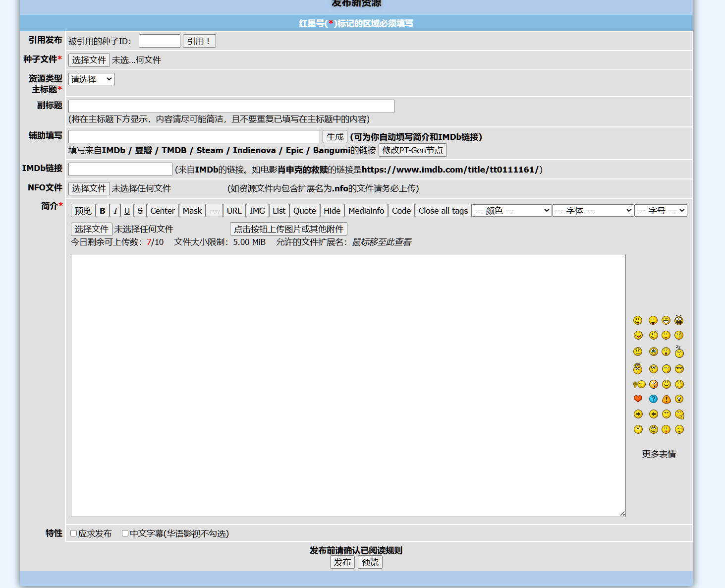Open the 字体 font dropdown
725x588 pixels.
tap(593, 211)
